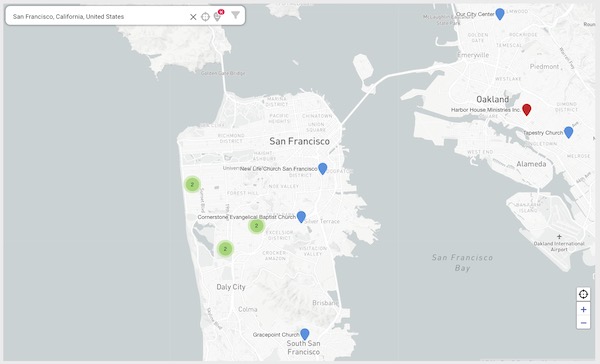
Task: Click the New Life Church San Francisco label
Action: pos(279,169)
